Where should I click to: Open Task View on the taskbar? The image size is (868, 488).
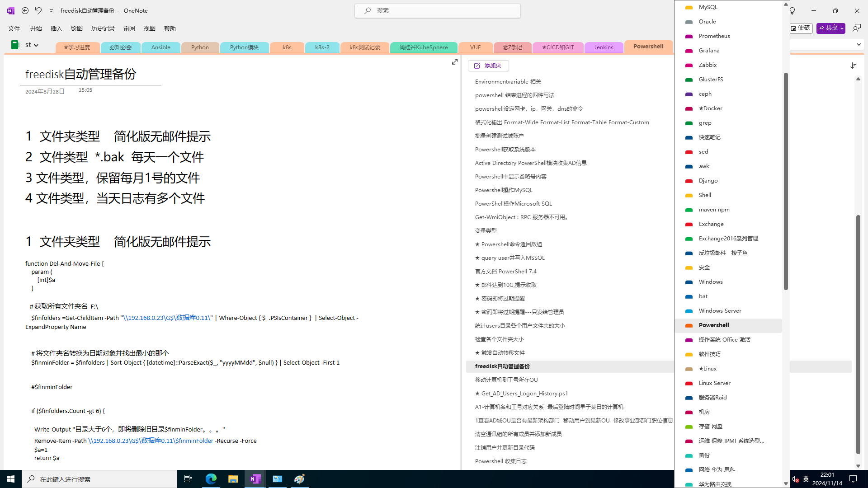[x=188, y=479]
